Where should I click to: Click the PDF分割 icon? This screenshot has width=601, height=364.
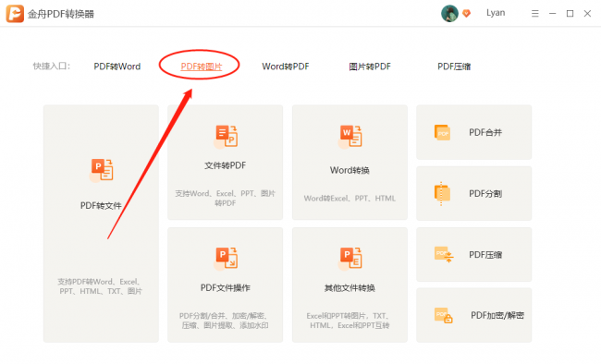click(x=442, y=193)
